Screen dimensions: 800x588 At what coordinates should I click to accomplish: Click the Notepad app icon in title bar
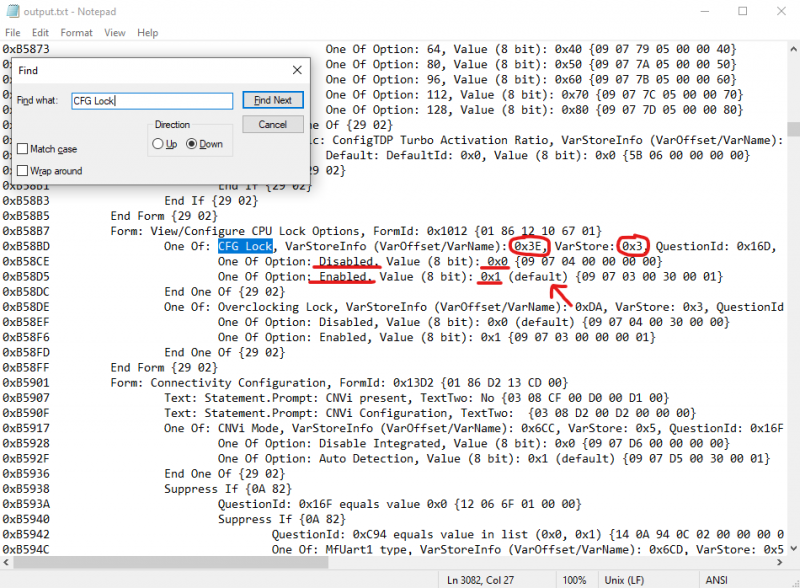click(11, 11)
